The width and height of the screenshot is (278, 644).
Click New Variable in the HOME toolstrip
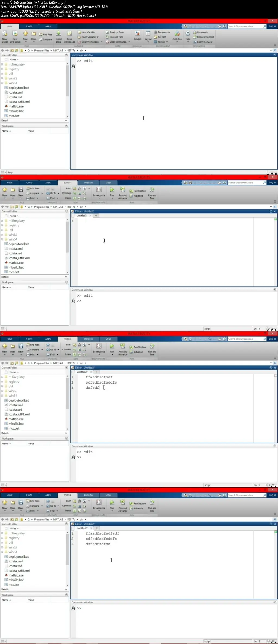pos(86,32)
